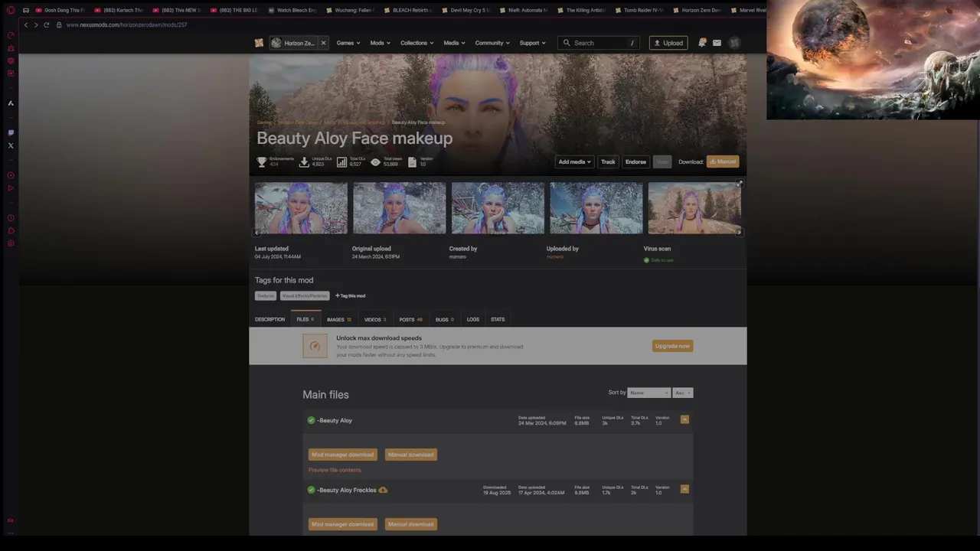Expand the Add media dropdown

(575, 161)
